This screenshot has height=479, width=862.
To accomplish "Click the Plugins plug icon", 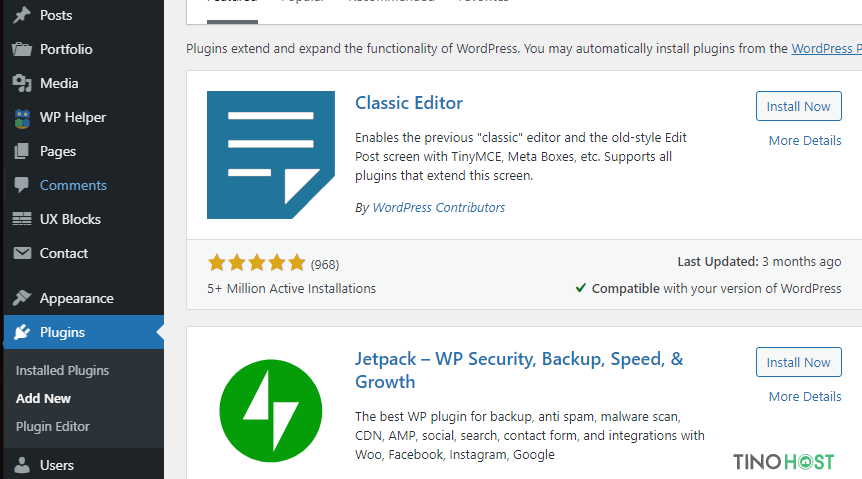I will [x=22, y=332].
